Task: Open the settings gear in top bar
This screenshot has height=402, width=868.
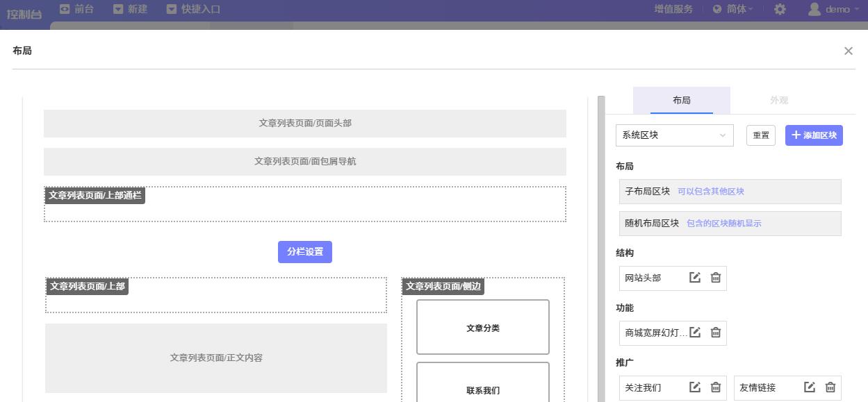Action: tap(780, 9)
